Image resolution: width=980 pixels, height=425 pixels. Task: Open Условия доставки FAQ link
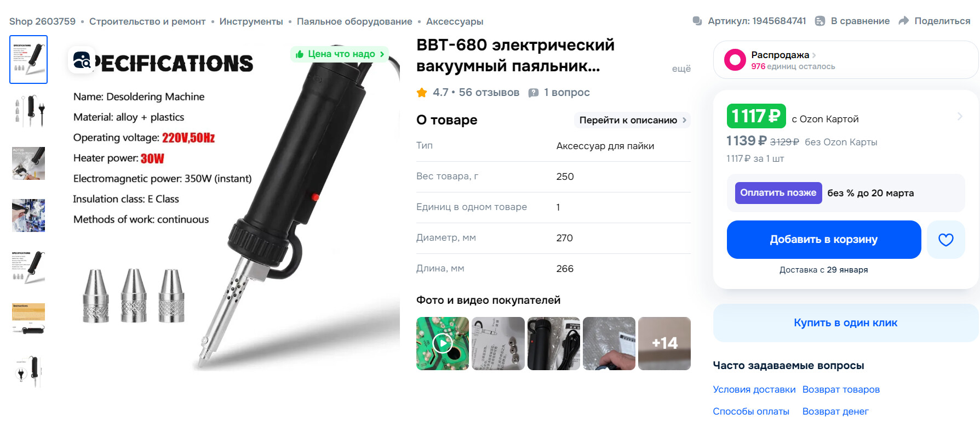coord(754,389)
